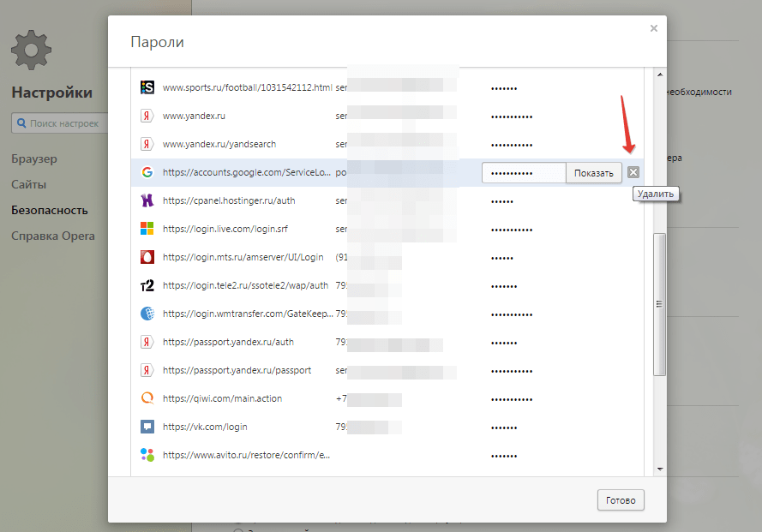Click the Avito colored dots icon

click(147, 455)
